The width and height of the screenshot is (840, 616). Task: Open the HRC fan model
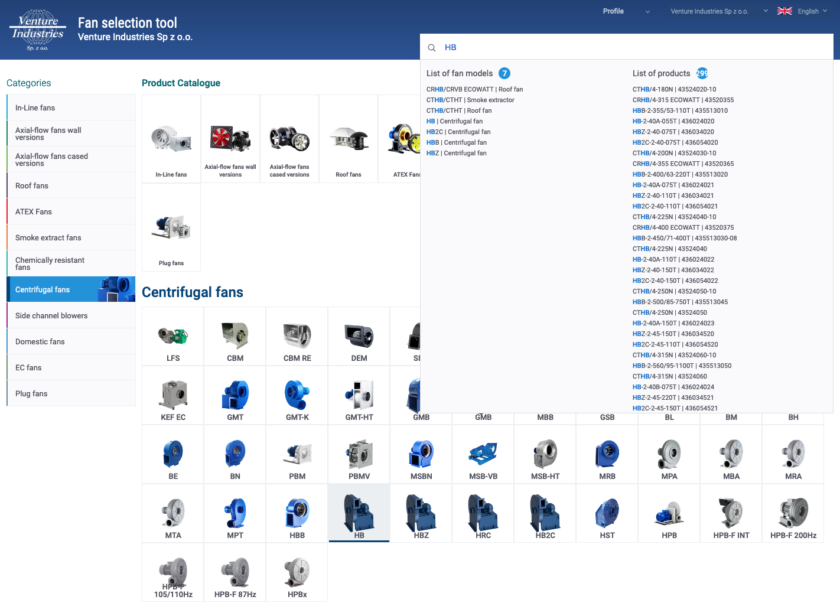483,513
